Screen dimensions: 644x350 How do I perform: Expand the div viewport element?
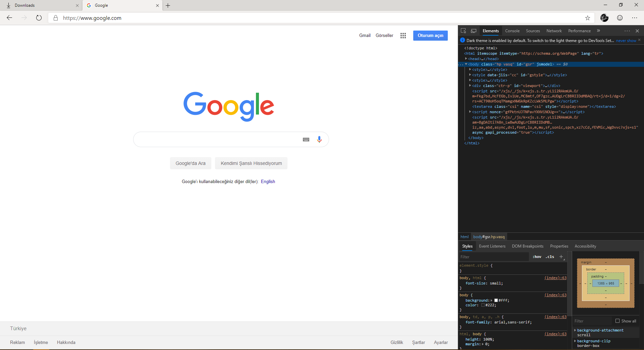470,86
